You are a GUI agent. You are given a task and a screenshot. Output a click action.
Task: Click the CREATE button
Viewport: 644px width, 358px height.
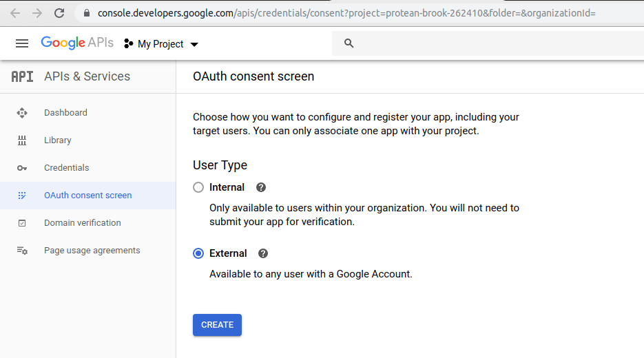tap(217, 325)
